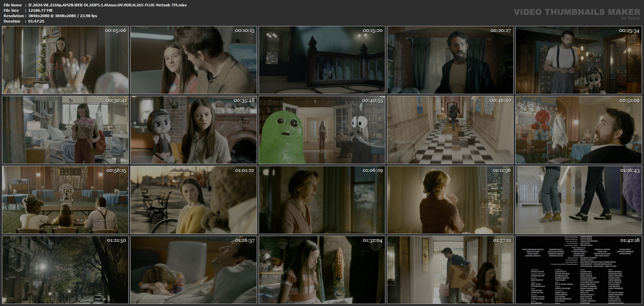Image resolution: width=644 pixels, height=306 pixels.
Task: Click the File Size label
Action: click(x=11, y=10)
